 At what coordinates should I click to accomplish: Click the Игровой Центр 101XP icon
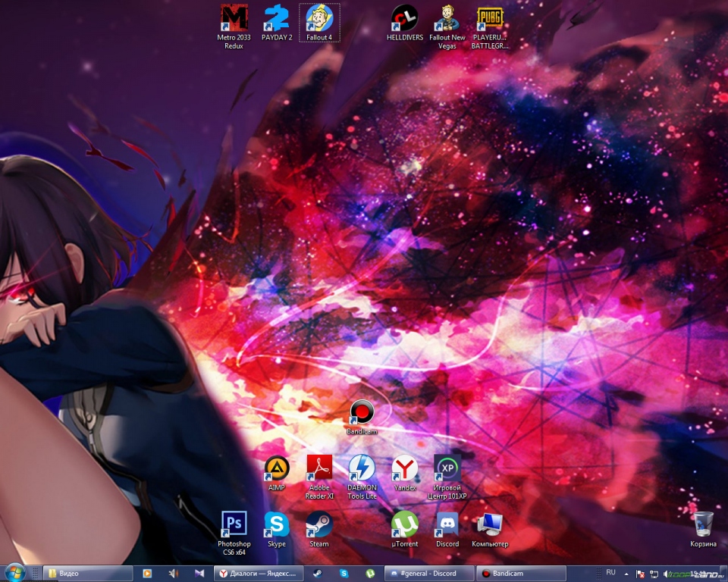tap(447, 477)
